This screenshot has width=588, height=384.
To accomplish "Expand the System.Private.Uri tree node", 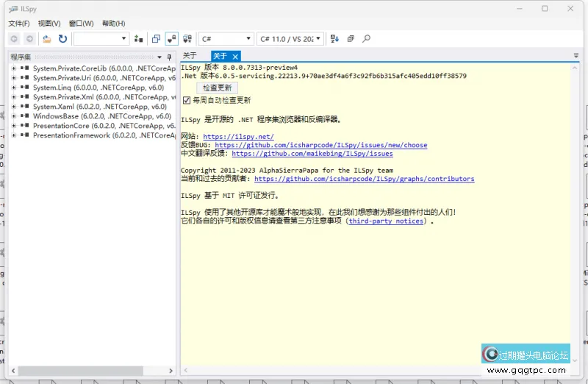I will click(x=14, y=78).
